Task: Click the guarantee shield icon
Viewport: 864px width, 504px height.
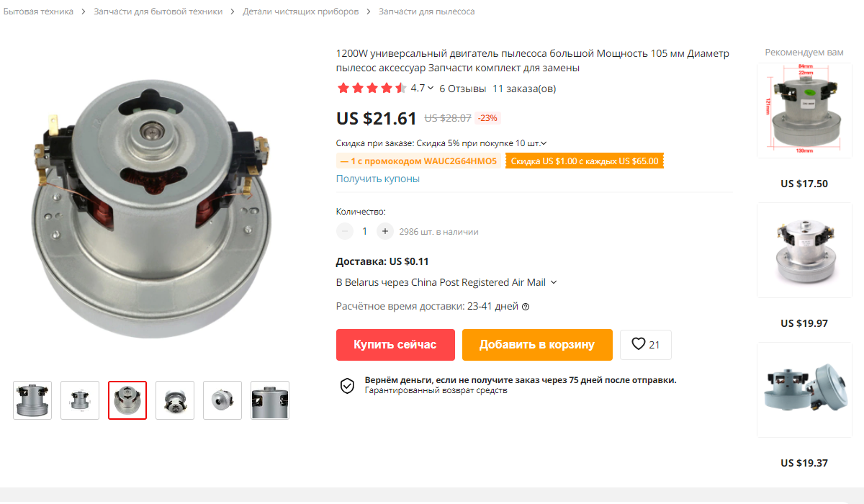Action: pyautogui.click(x=347, y=385)
